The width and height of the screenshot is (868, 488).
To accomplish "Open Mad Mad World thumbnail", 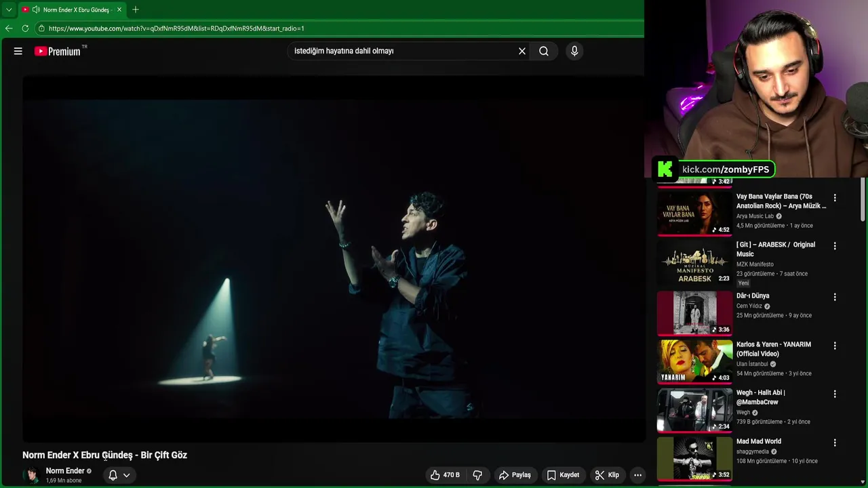I will click(x=694, y=459).
